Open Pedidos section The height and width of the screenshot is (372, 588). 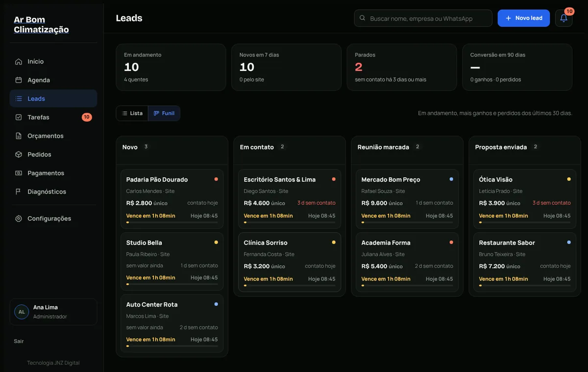(53, 155)
